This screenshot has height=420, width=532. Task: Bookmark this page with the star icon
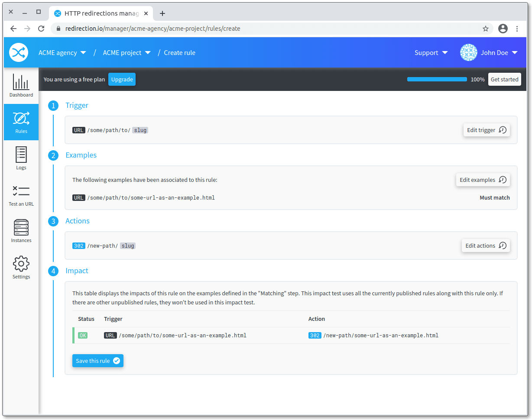click(486, 29)
